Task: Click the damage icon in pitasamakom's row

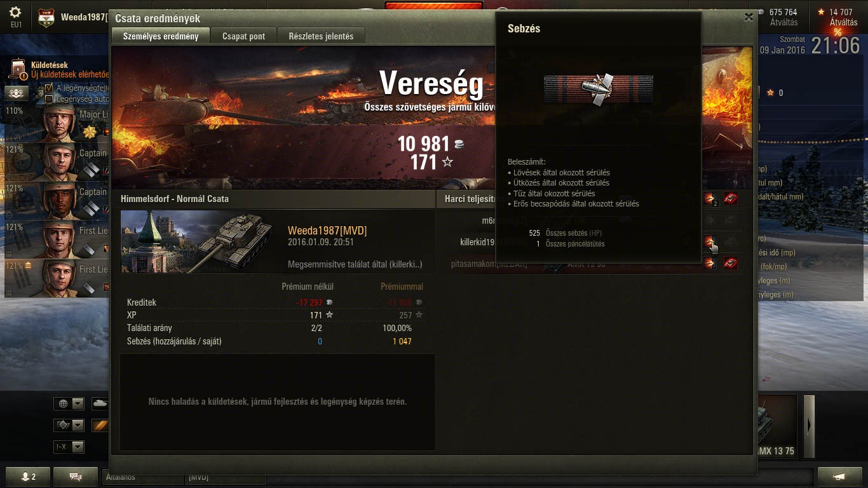Action: (x=709, y=262)
